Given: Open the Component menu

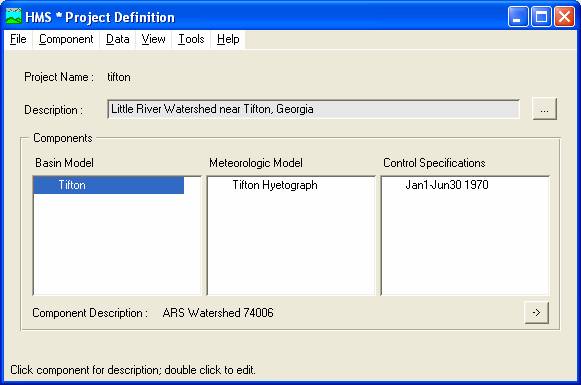Looking at the screenshot, I should coord(66,39).
